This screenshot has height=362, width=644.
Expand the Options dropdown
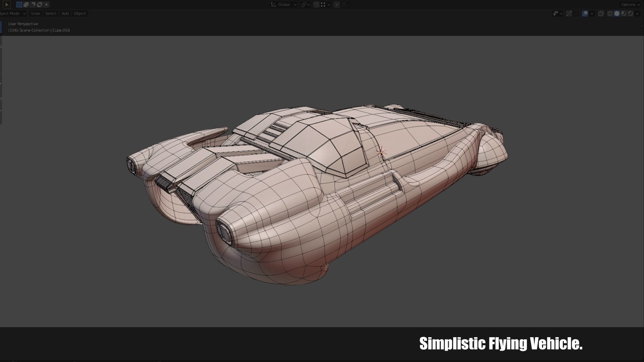(x=630, y=5)
